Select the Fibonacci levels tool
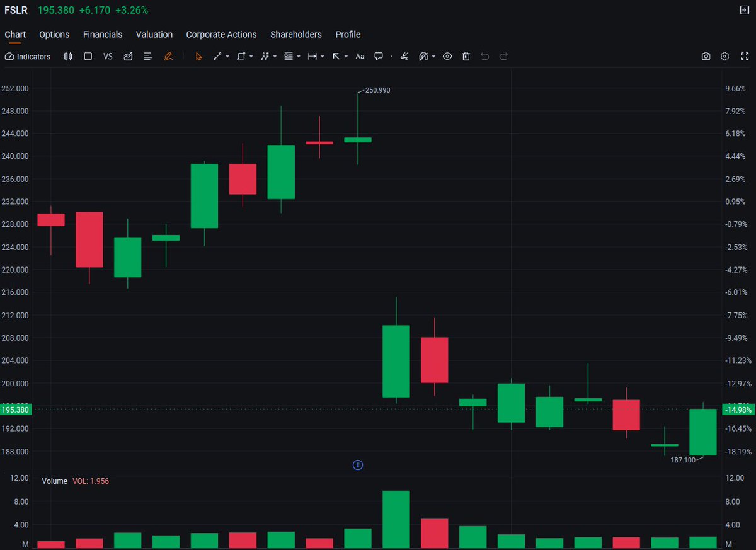This screenshot has height=550, width=756. point(289,56)
